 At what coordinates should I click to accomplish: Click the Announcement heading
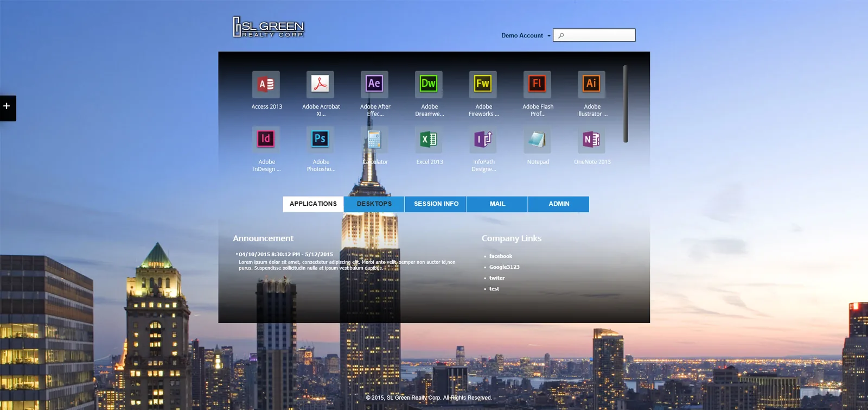pos(263,238)
